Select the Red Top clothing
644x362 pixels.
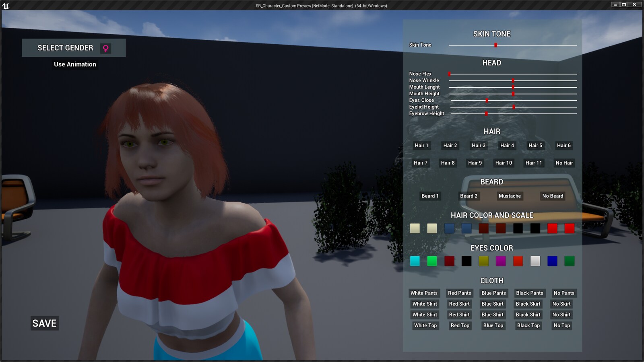coord(459,326)
